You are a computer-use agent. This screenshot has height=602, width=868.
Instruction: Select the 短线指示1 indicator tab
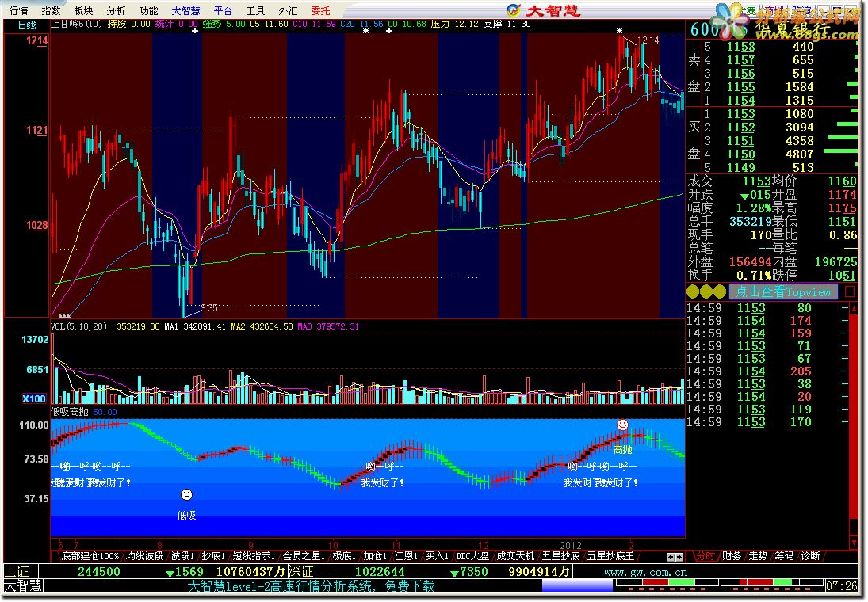click(254, 556)
